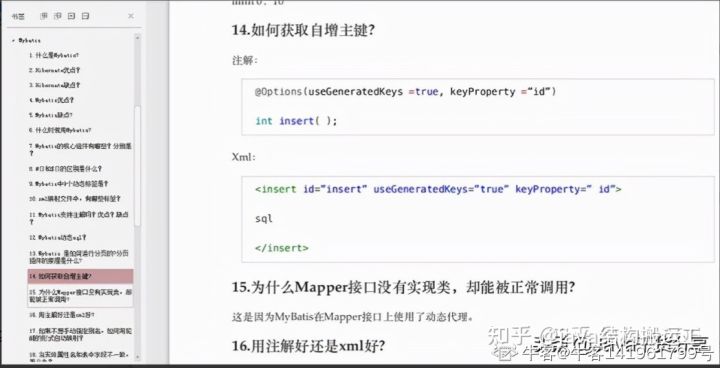Click heading 15.为什么Mapper接口没有实现类
The height and width of the screenshot is (368, 720).
coord(404,288)
